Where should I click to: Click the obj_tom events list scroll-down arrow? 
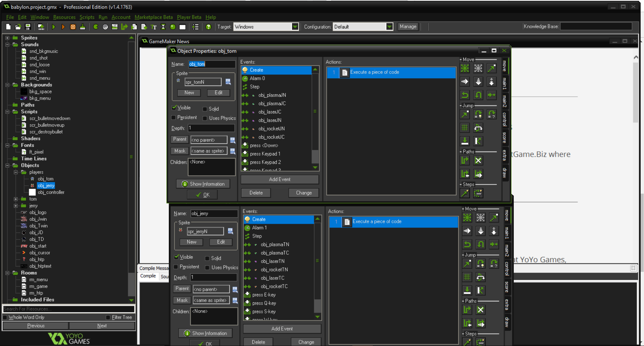(x=315, y=167)
